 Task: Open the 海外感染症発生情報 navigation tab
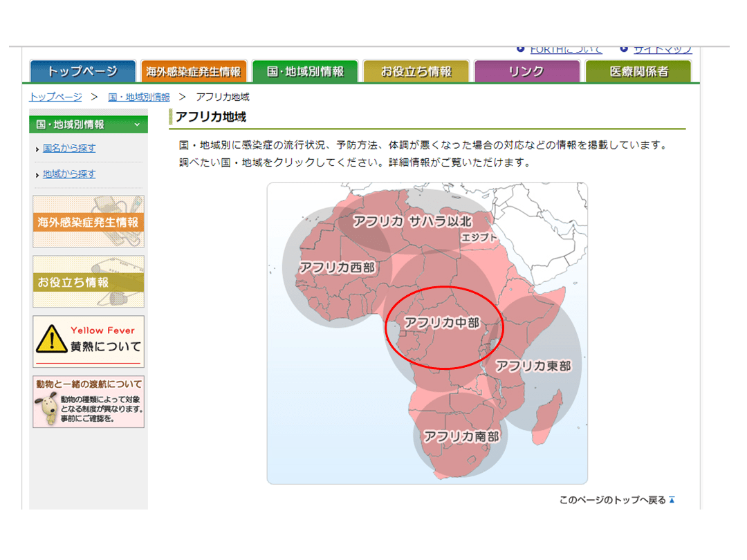[x=193, y=71]
